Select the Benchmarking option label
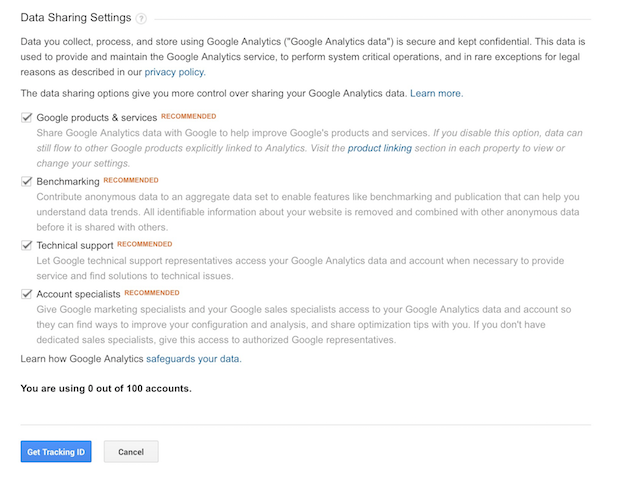Image resolution: width=620 pixels, height=477 pixels. point(68,182)
